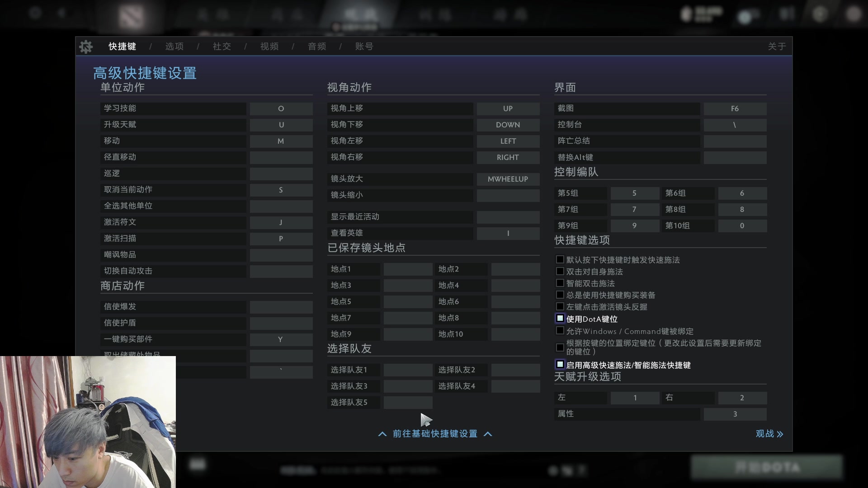Viewport: 868px width, 488px height.
Task: Select the 音频 tab
Action: pos(316,46)
